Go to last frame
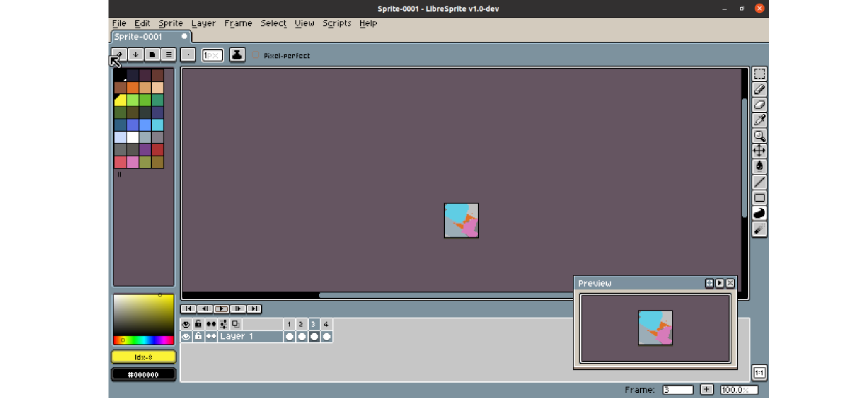 [x=254, y=309]
